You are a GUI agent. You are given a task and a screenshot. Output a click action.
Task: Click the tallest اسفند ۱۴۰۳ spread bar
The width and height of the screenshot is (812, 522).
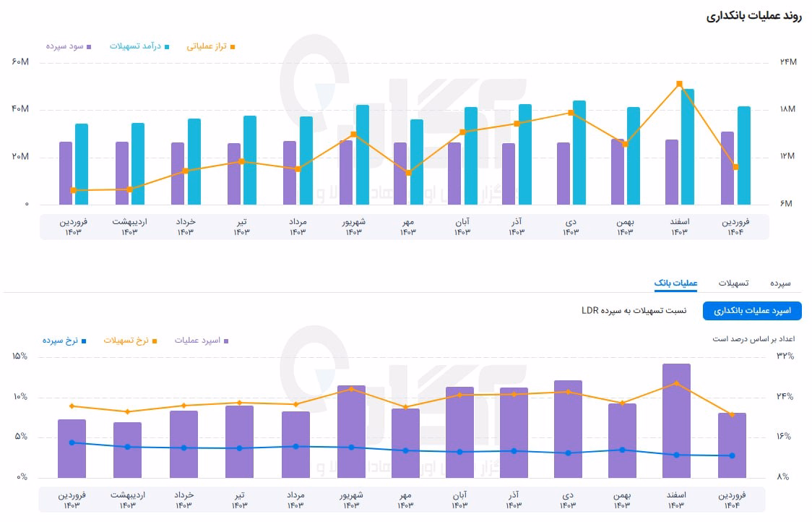pos(676,420)
